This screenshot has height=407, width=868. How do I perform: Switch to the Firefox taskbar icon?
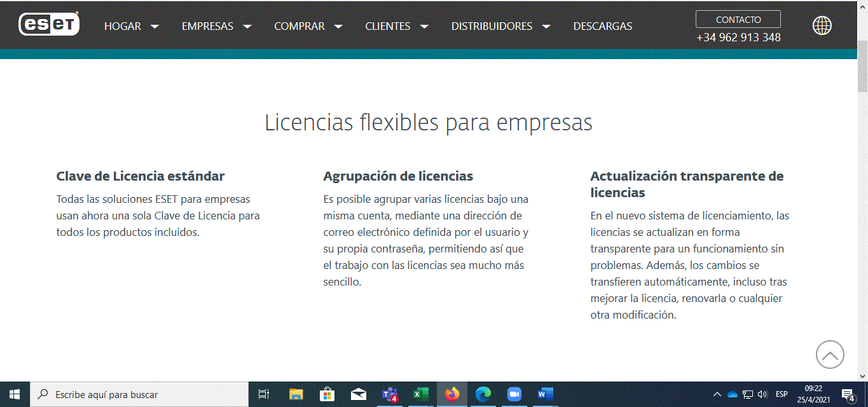coord(451,394)
